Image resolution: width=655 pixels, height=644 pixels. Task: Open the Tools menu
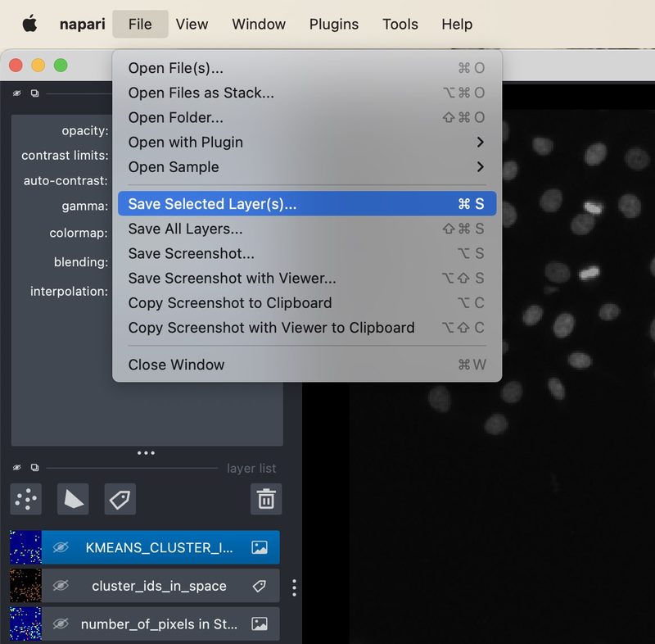coord(400,25)
